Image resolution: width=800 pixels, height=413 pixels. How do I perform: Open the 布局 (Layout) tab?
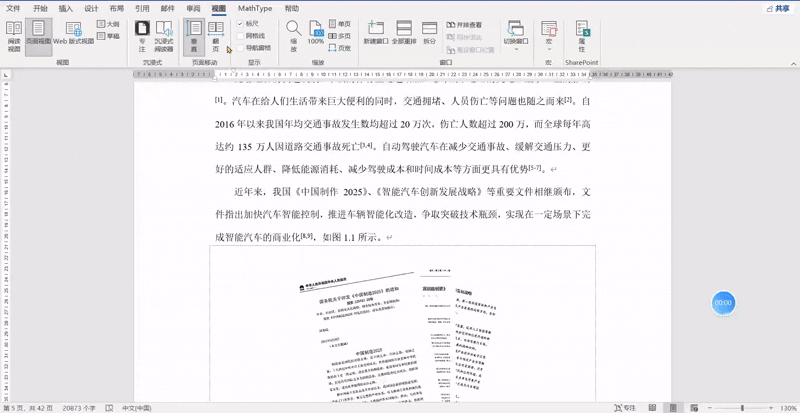pyautogui.click(x=116, y=9)
